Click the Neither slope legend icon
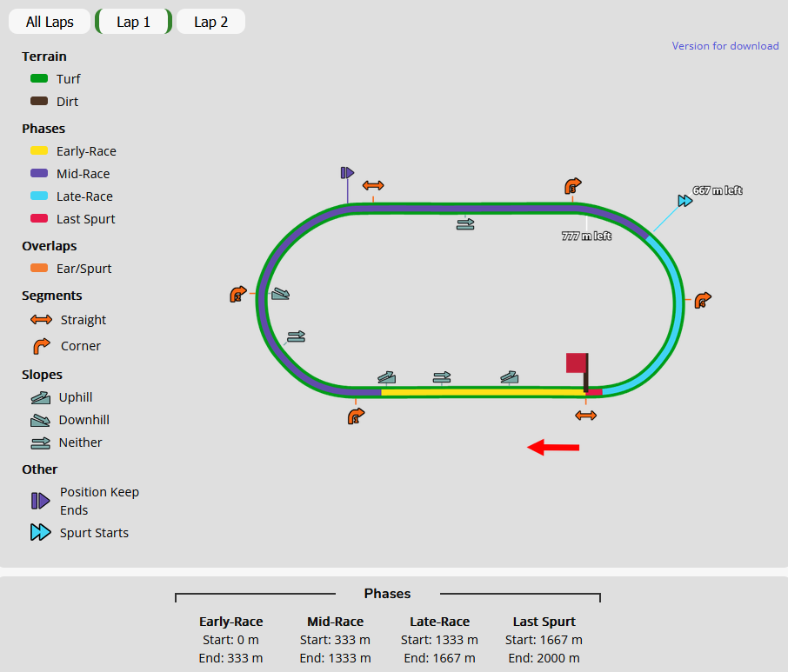Image resolution: width=788 pixels, height=672 pixels. point(41,443)
